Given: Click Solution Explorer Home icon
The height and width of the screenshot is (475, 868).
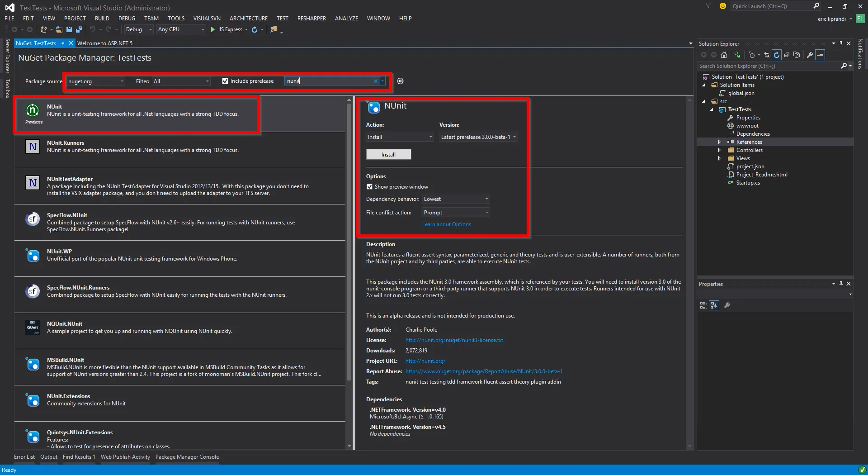Looking at the screenshot, I should click(724, 55).
